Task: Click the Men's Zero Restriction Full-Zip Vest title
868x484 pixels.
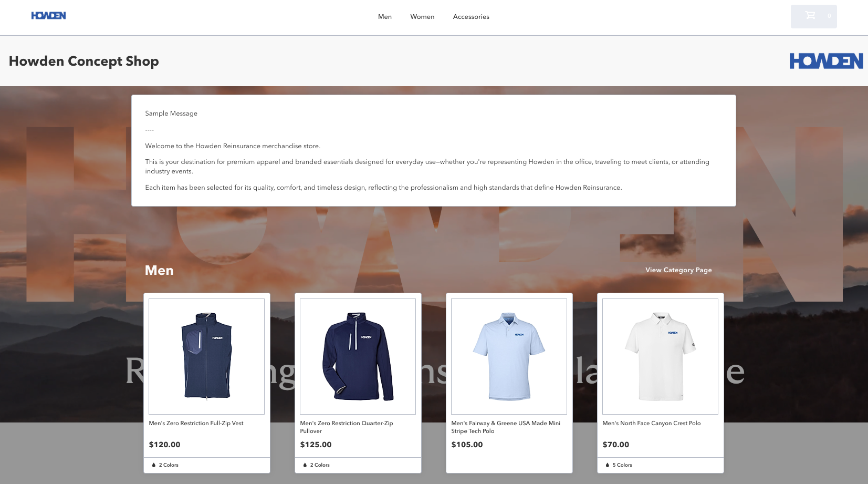Action: pos(196,423)
